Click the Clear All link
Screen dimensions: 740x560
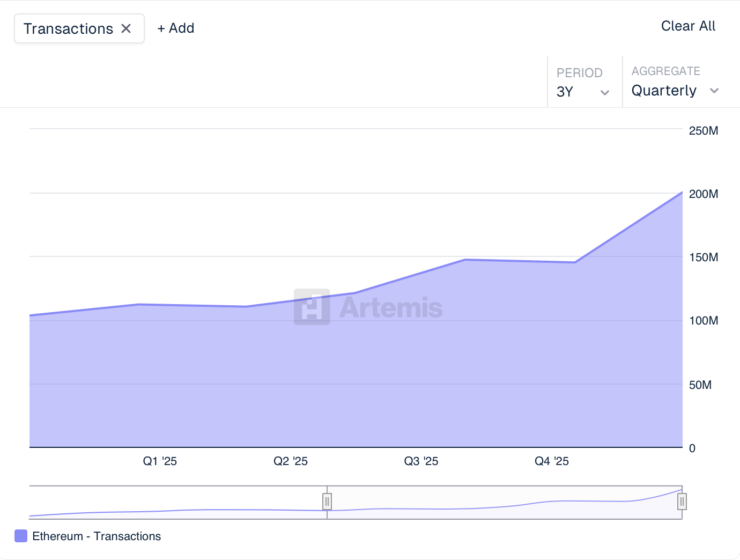(x=688, y=26)
